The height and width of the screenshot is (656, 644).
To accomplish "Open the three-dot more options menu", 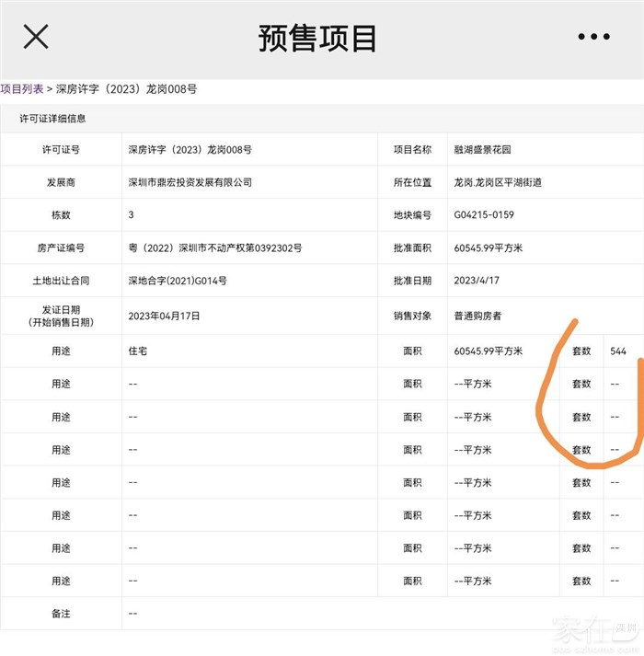I will [x=593, y=37].
